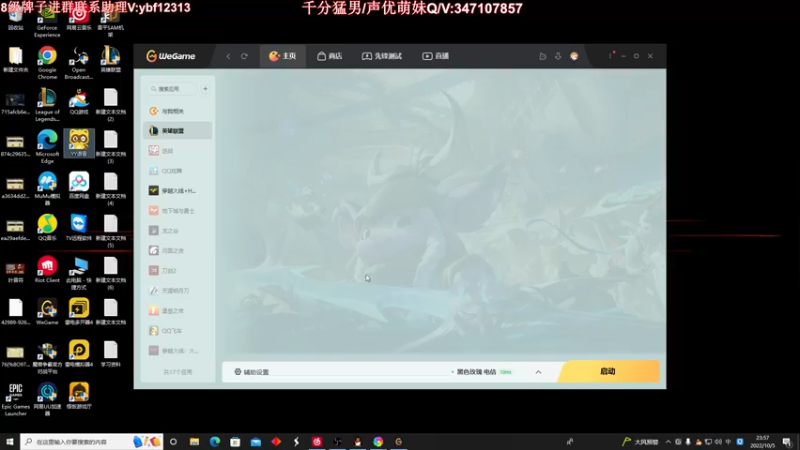The image size is (800, 450).
Task: Select 刀剑2 in the game list
Action: 178,270
